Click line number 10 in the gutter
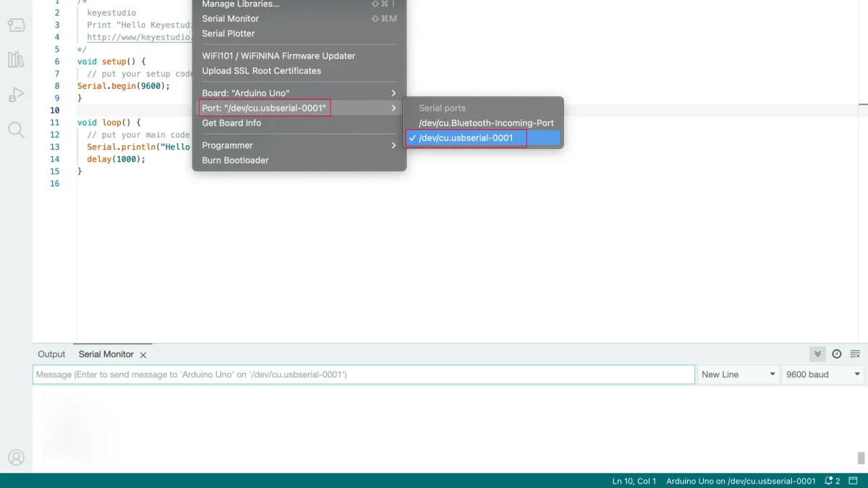The image size is (868, 488). coord(55,111)
